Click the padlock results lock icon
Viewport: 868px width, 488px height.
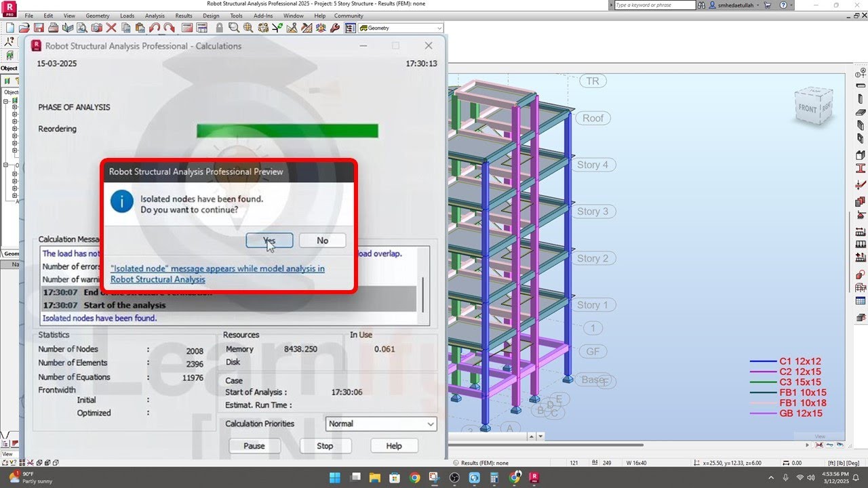(220, 28)
